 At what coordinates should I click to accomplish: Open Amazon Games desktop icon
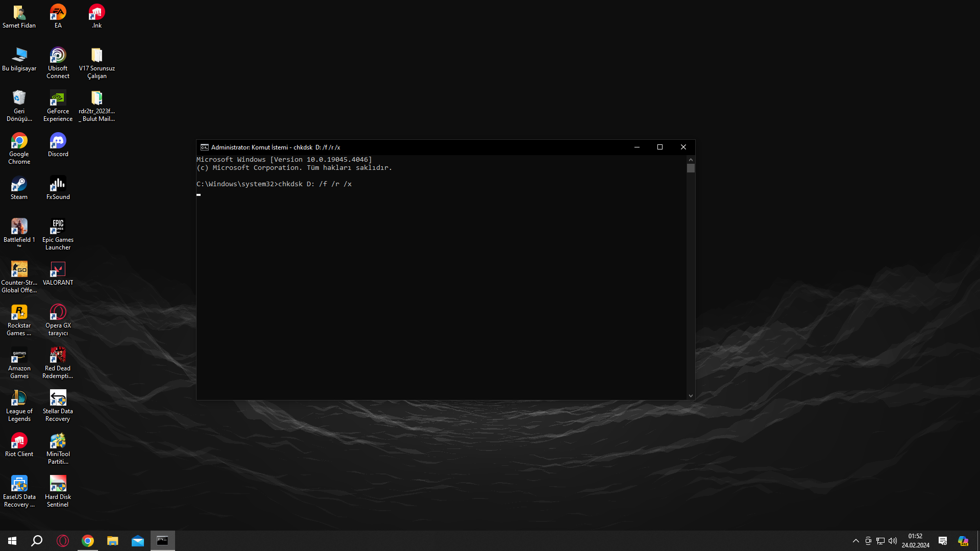19,363
